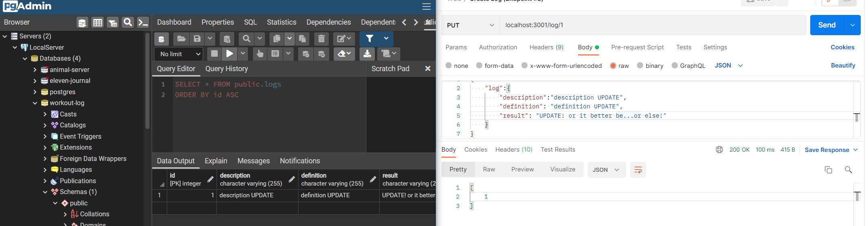Viewport: 868px width, 226px height.
Task: Click the Save File floppy icon
Action: tap(197, 39)
